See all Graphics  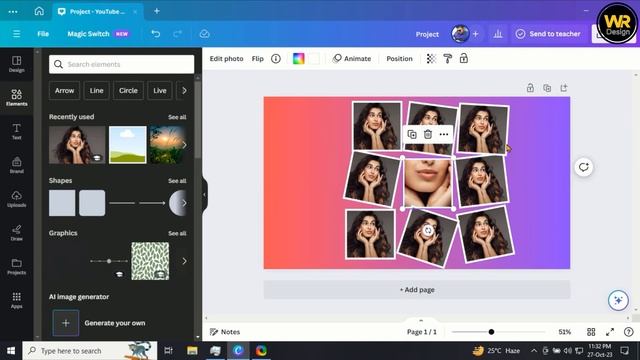click(177, 233)
